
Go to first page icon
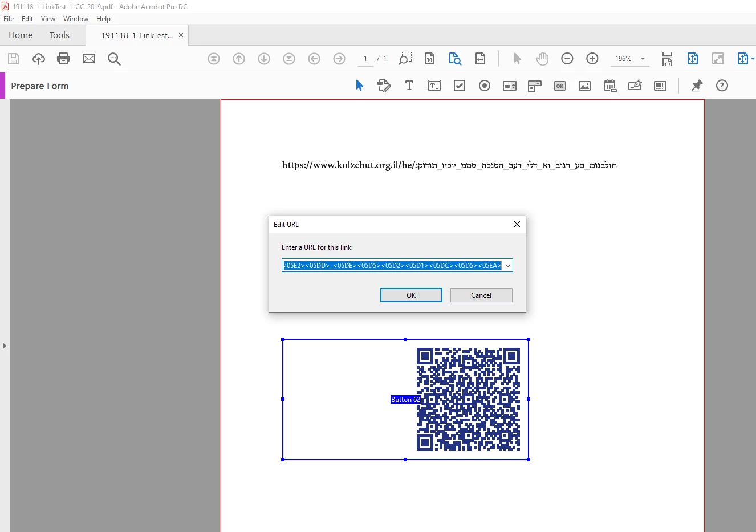pos(214,59)
